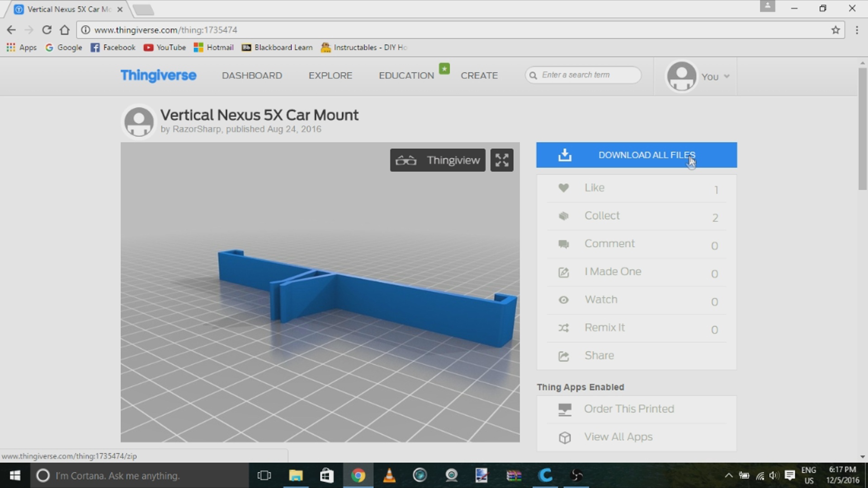Click the Download All Files button
This screenshot has width=868, height=488.
point(636,155)
